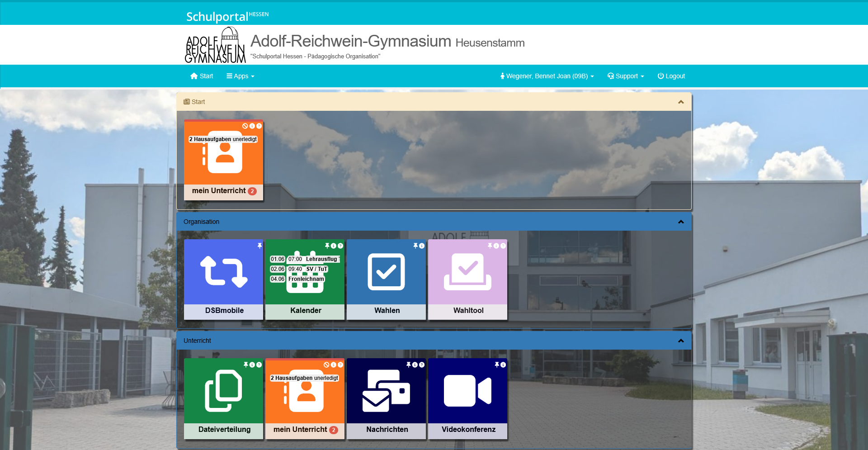Screen dimensions: 868x450
Task: Click the Schulportal Hessen logo link
Action: pyautogui.click(x=227, y=16)
